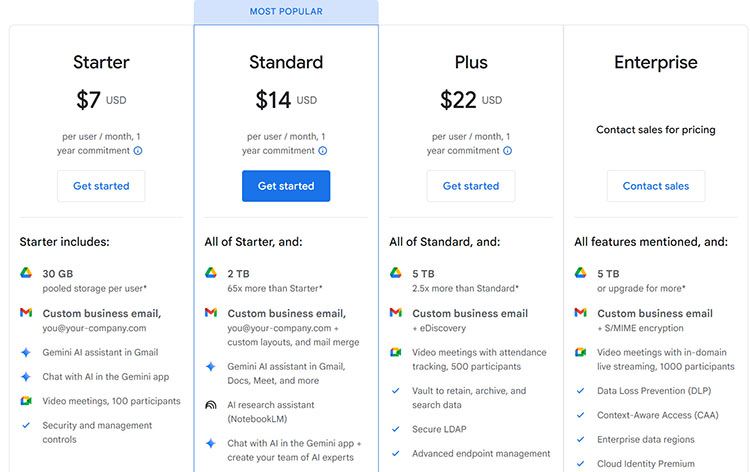This screenshot has width=750, height=472.
Task: Click checkmark beside Advanced endpoint management
Action: [396, 453]
